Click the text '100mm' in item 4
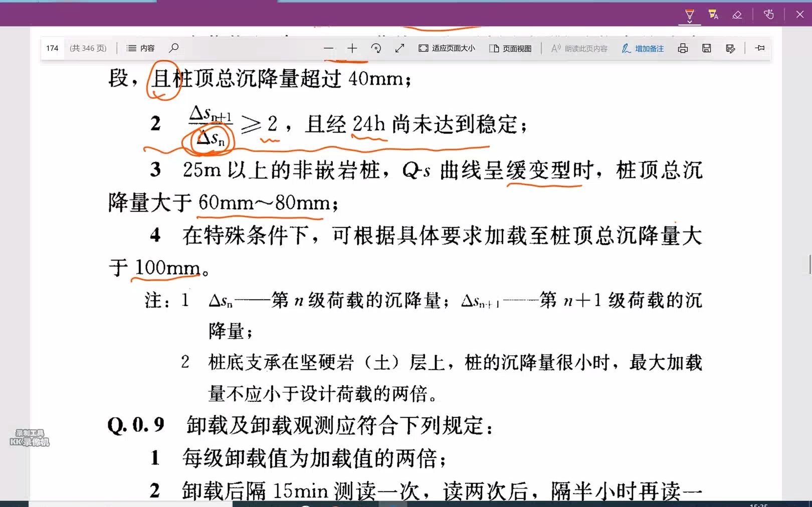This screenshot has width=812, height=507. coord(168,267)
